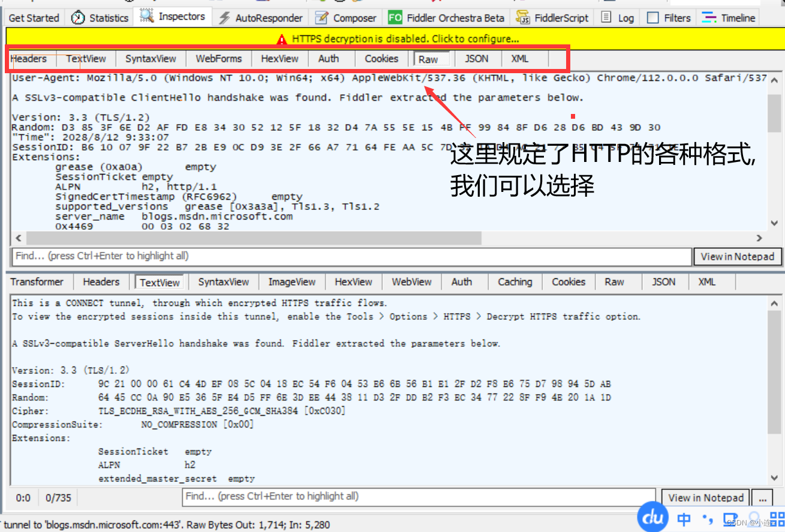Click the request pane View in Notepad button
The image size is (785, 532).
[738, 257]
